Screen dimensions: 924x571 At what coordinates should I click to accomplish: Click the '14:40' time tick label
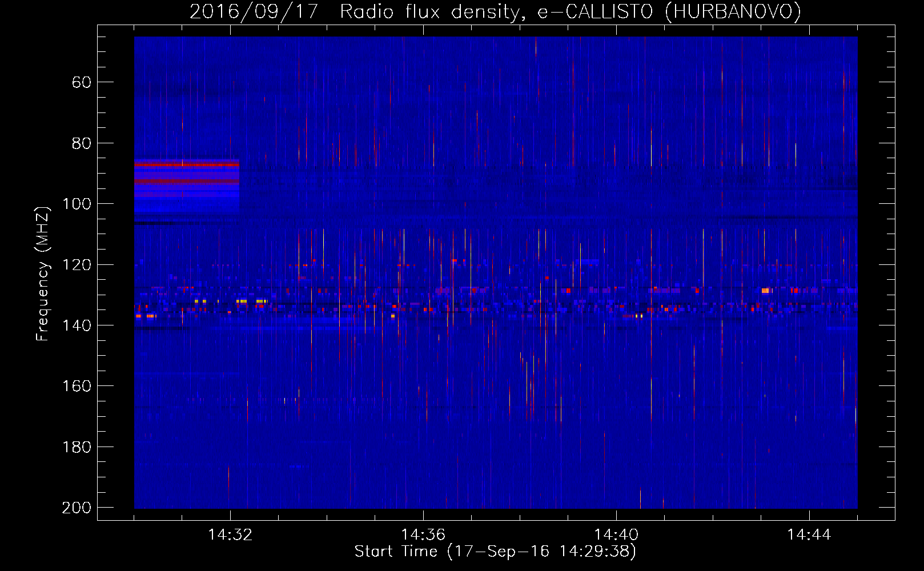[x=616, y=534]
